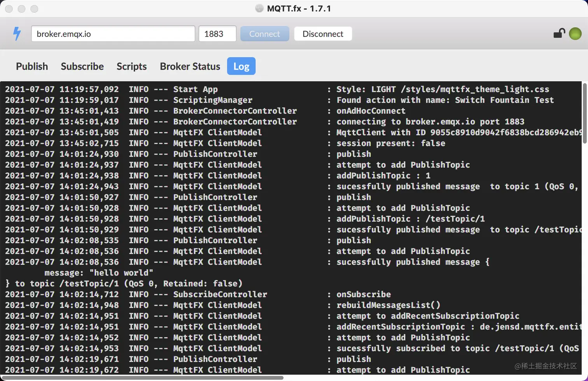
Task: Click 'Found action with name: Switch Fountain Test'
Action: click(445, 100)
